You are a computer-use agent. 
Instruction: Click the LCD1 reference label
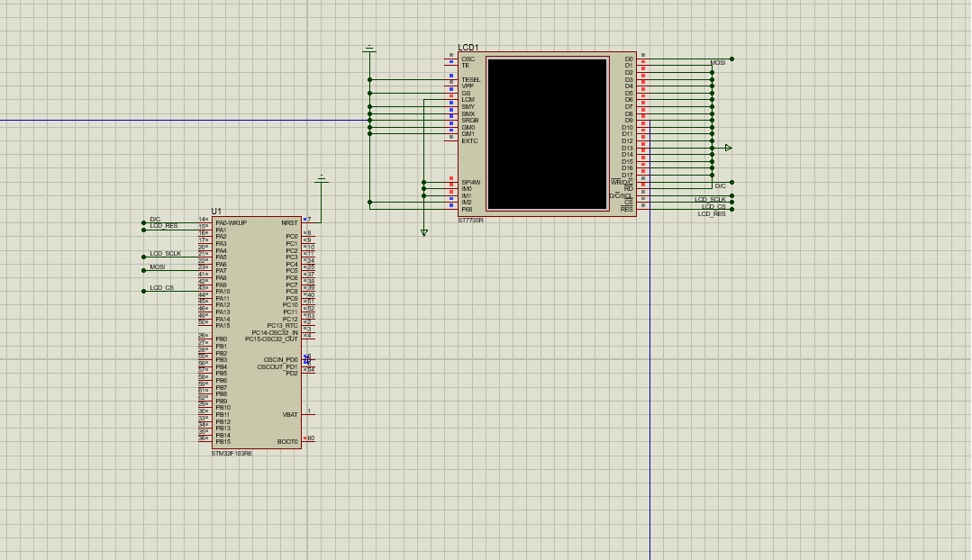[468, 47]
